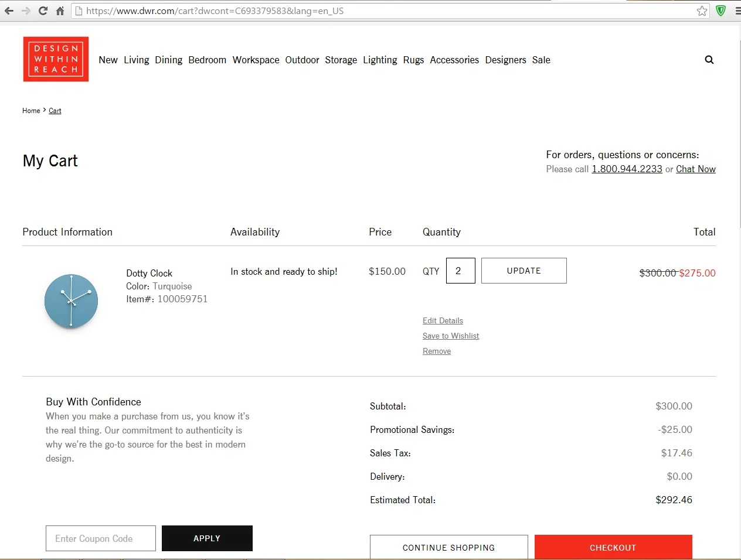Open the browser menu icon
Viewport: 741px width, 560px height.
737,11
